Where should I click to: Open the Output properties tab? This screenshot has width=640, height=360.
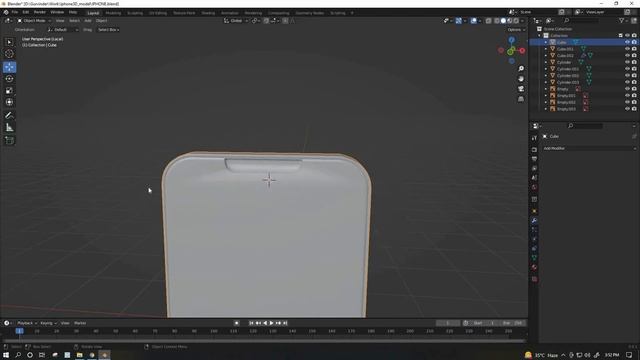(534, 159)
